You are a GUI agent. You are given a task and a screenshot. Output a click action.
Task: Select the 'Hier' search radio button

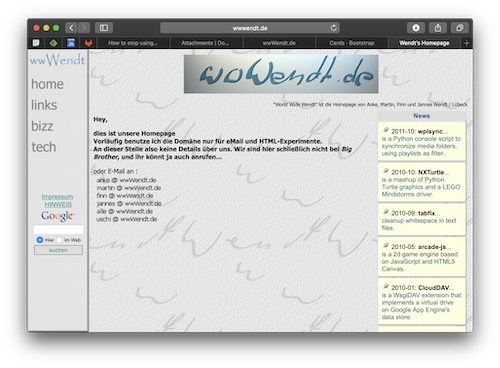[40, 240]
